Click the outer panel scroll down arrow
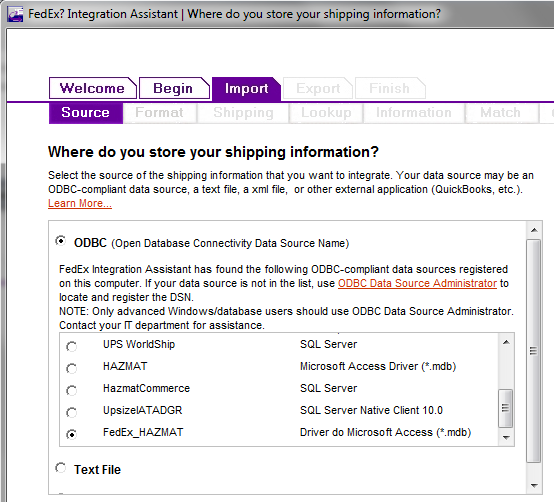This screenshot has height=502, width=554. pyautogui.click(x=534, y=485)
